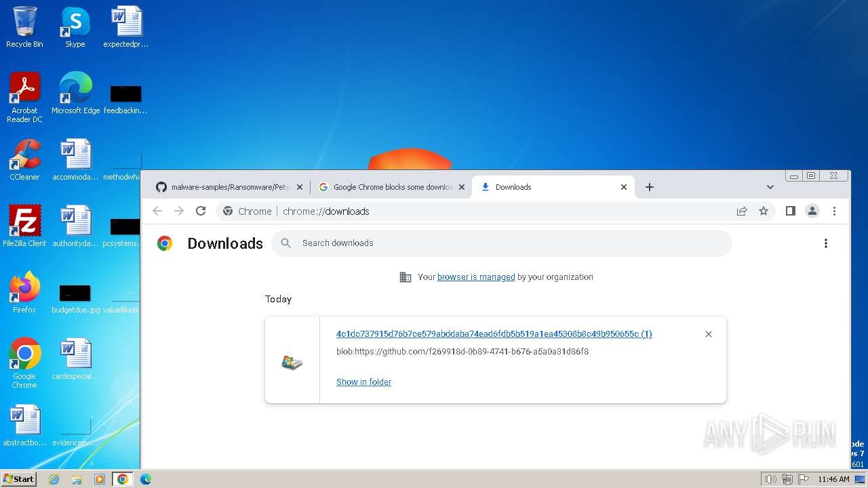
Task: Select the CCleaner desktop shortcut
Action: pyautogui.click(x=24, y=160)
